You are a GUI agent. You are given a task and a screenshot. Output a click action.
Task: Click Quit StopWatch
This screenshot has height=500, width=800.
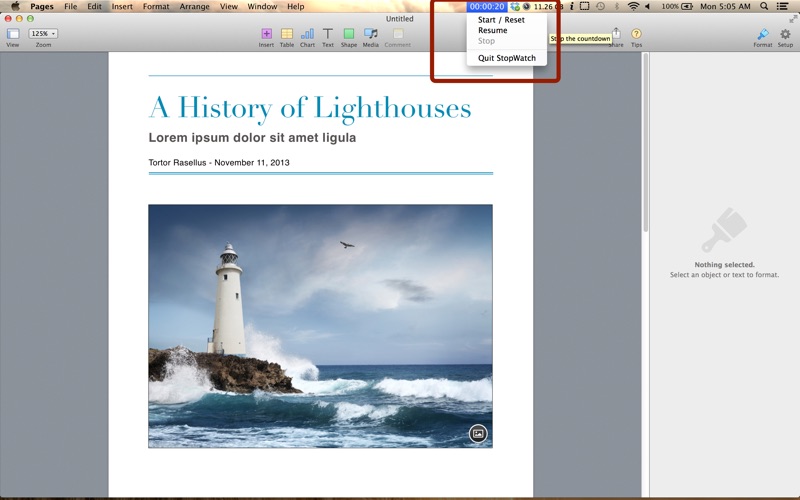click(x=506, y=58)
